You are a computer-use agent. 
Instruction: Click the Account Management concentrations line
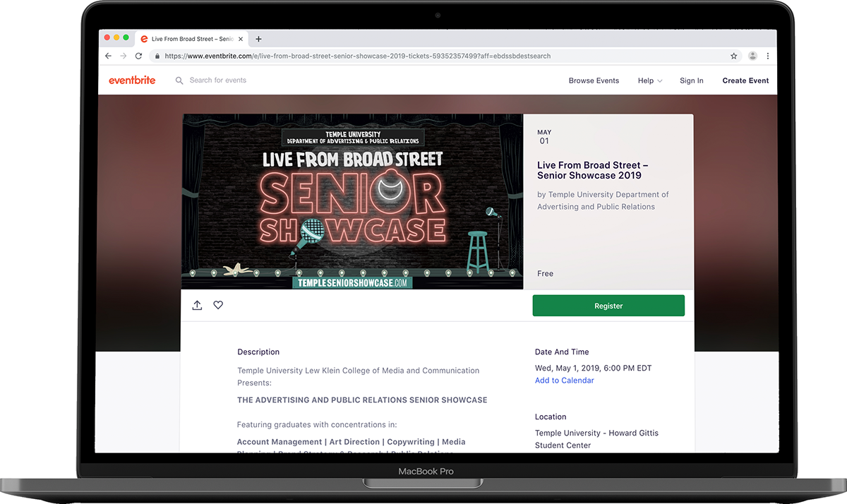[351, 442]
